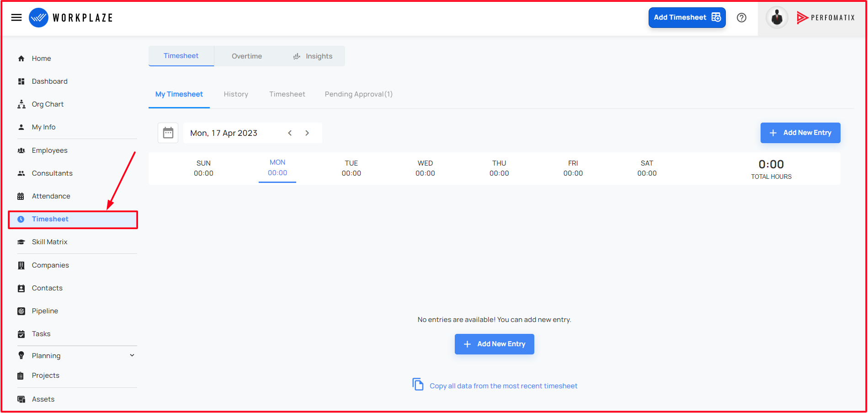Select the MON day column
Screen dimensions: 868x413
(277, 168)
